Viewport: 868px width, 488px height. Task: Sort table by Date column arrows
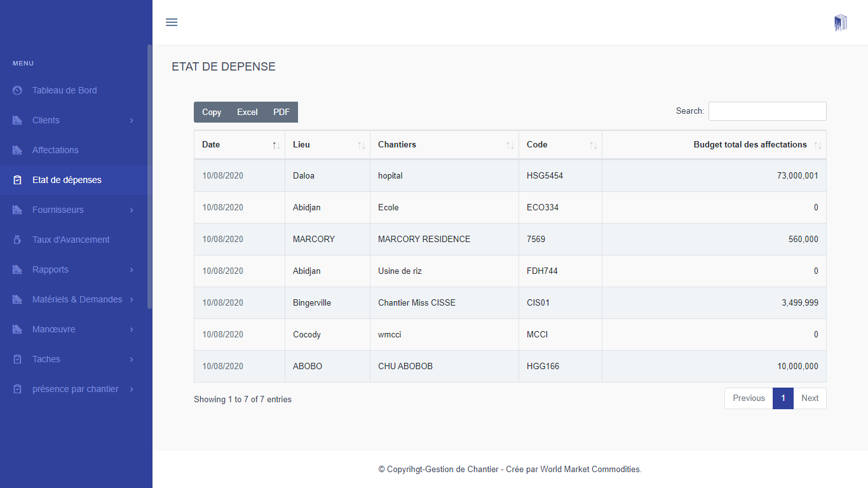click(x=276, y=146)
